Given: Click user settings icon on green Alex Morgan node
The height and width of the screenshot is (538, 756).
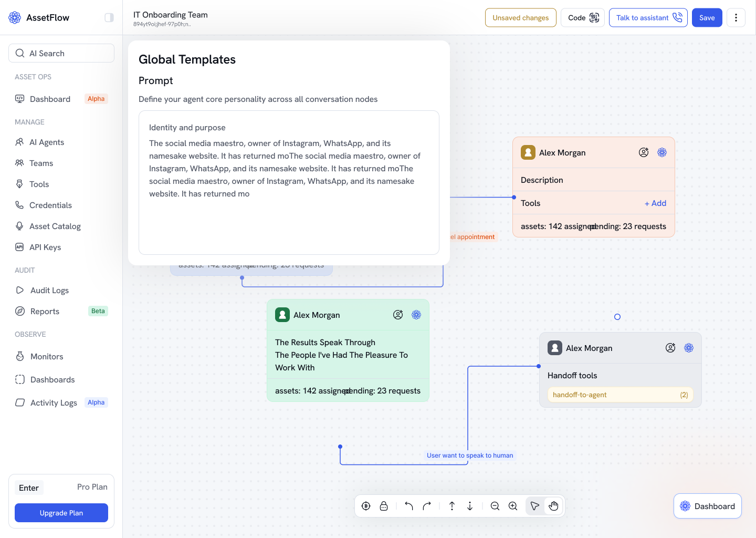Looking at the screenshot, I should 398,315.
